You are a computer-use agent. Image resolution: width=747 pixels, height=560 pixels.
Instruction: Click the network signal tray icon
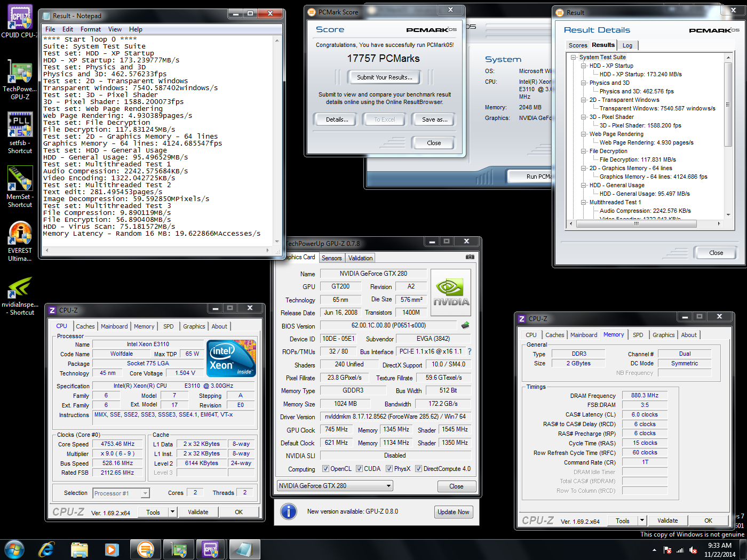(680, 550)
